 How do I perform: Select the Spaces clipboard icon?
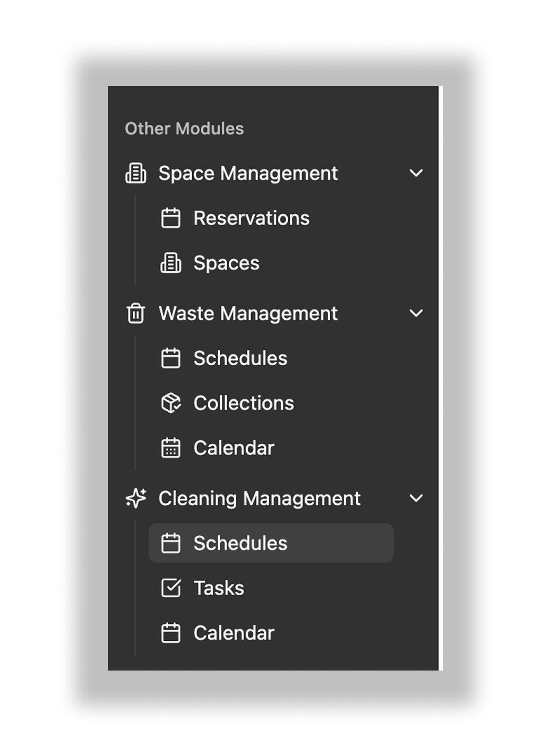pyautogui.click(x=171, y=262)
